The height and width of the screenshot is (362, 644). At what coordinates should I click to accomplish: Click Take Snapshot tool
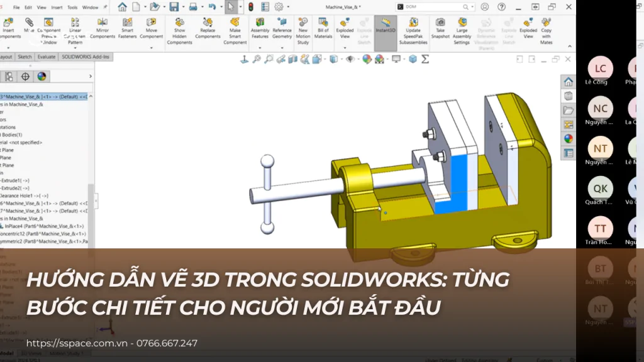(440, 28)
